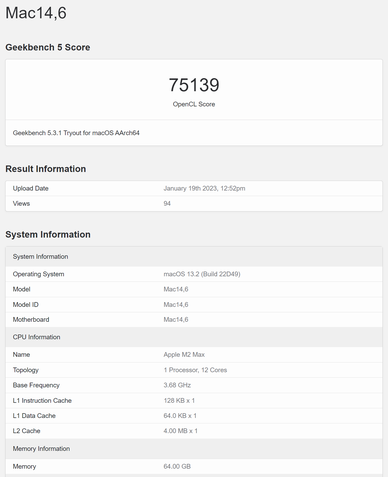Click the Upload Date label
Viewport: 388px width, 477px height.
(x=31, y=188)
